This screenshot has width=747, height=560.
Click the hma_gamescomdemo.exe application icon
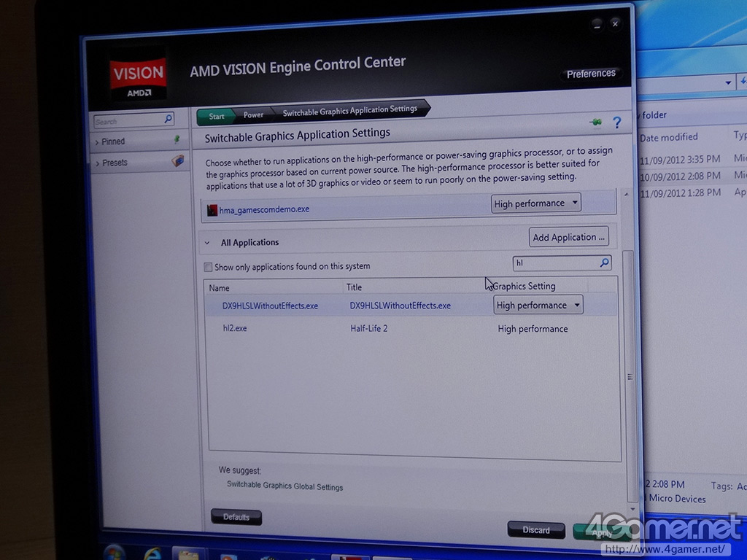[212, 210]
